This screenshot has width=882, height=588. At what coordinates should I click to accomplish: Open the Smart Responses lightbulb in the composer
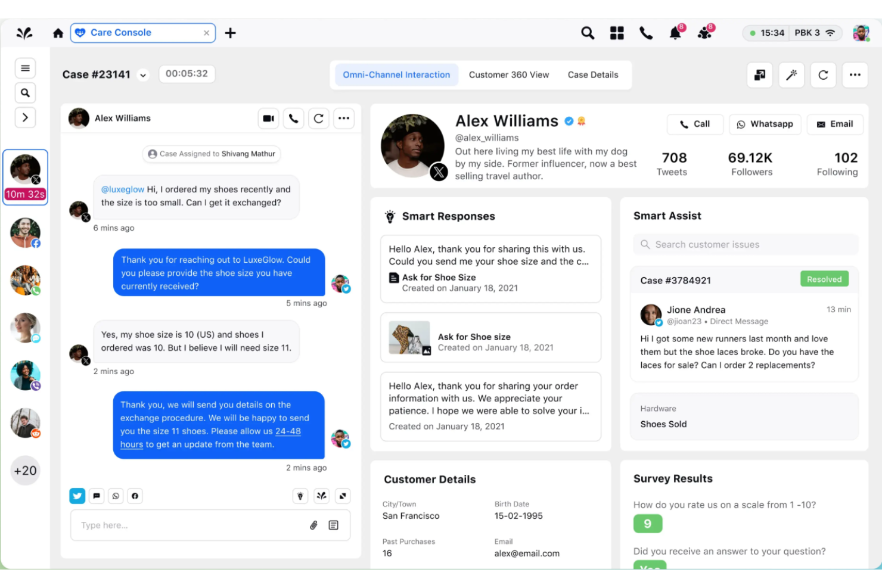pos(300,495)
